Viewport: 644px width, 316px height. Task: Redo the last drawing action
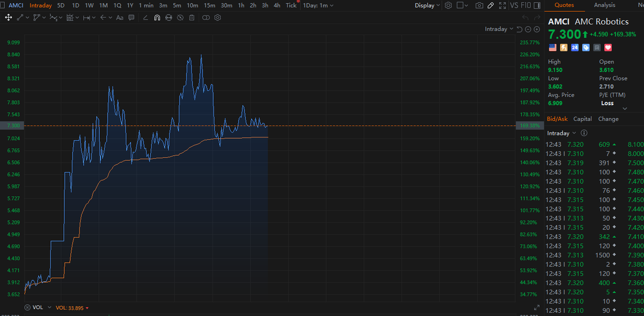(537, 17)
